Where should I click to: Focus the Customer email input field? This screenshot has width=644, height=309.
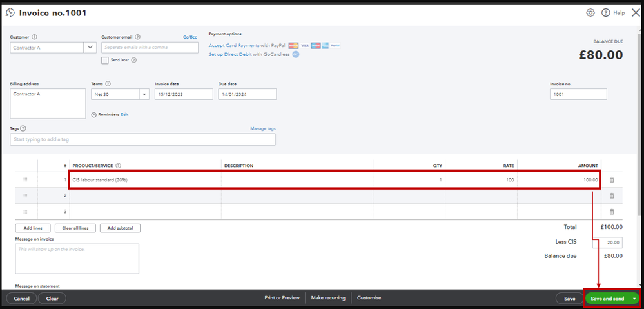click(150, 48)
